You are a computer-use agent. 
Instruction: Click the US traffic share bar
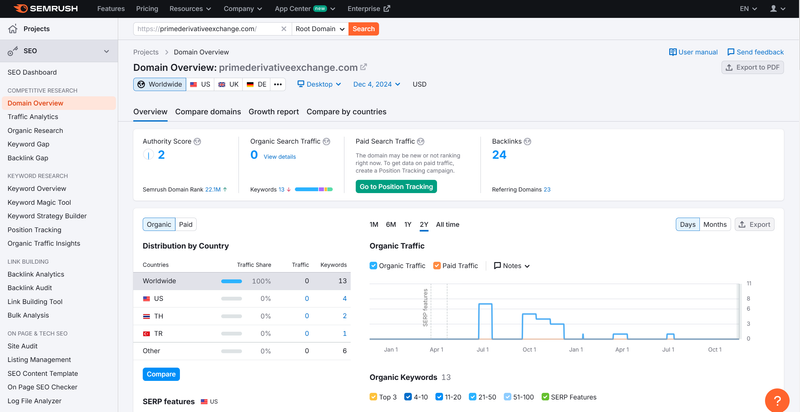pyautogui.click(x=232, y=298)
